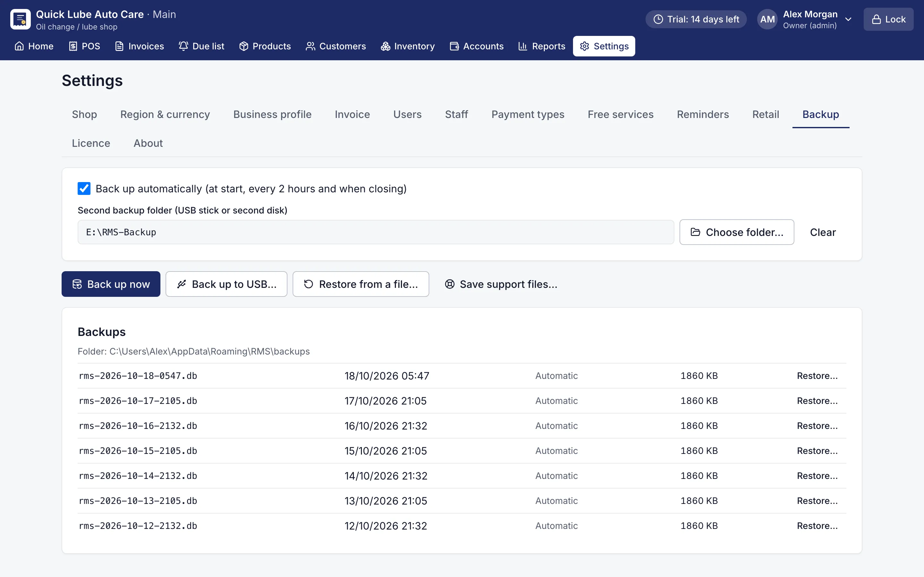Toggle automatic backup checkbox

[84, 188]
